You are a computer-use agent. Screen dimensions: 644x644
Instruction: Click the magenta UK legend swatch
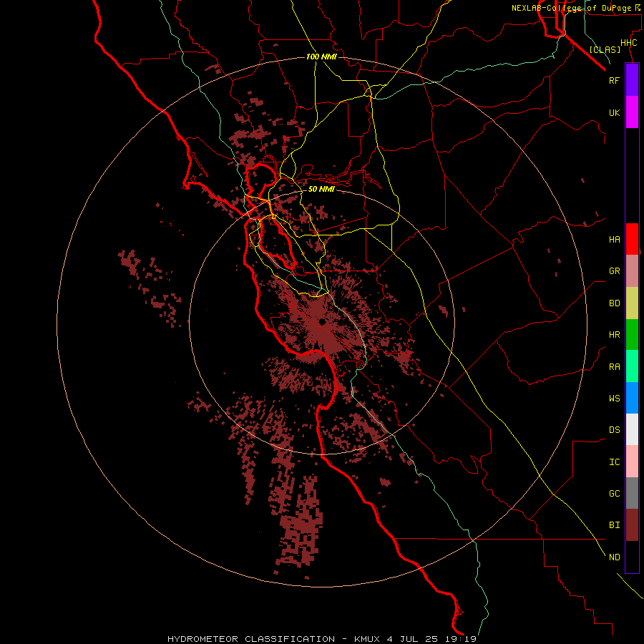[x=632, y=112]
